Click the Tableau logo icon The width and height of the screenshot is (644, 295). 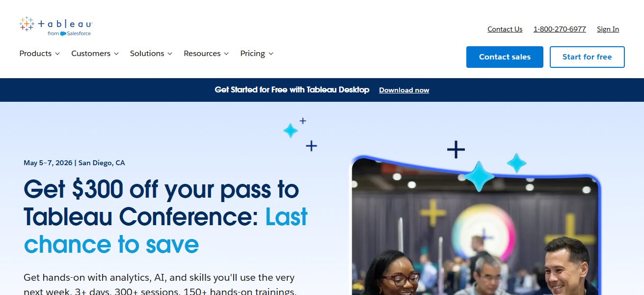tap(27, 24)
